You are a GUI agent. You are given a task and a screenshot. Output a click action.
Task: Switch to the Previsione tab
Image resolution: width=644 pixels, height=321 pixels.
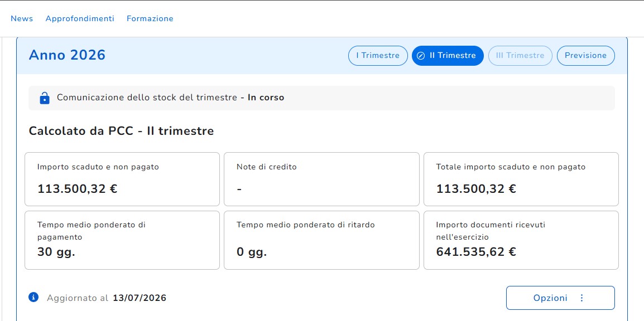585,56
